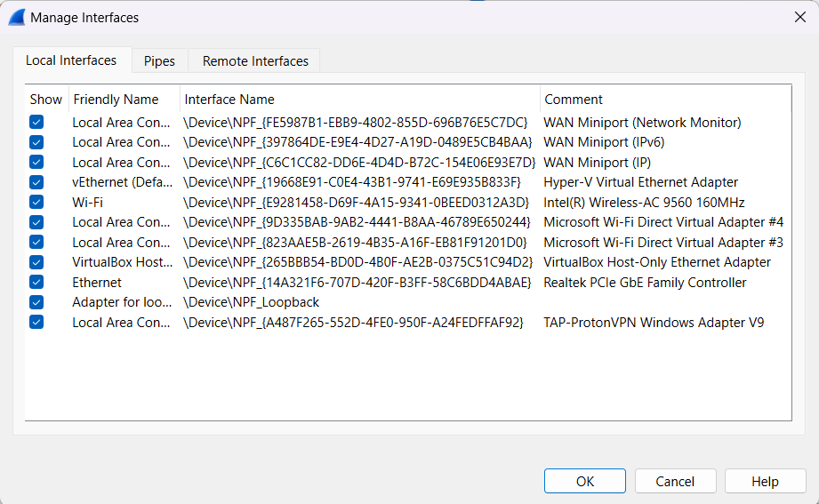This screenshot has width=819, height=504.
Task: Uncheck Show for WAN Miniport (Network Monitor)
Action: (36, 123)
